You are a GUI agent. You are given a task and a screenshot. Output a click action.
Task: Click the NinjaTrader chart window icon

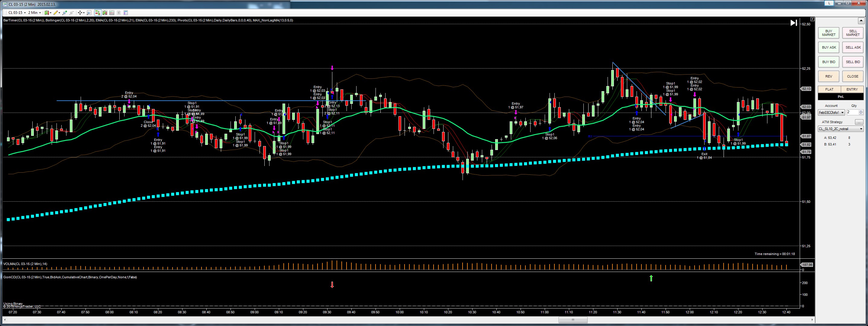click(x=4, y=4)
